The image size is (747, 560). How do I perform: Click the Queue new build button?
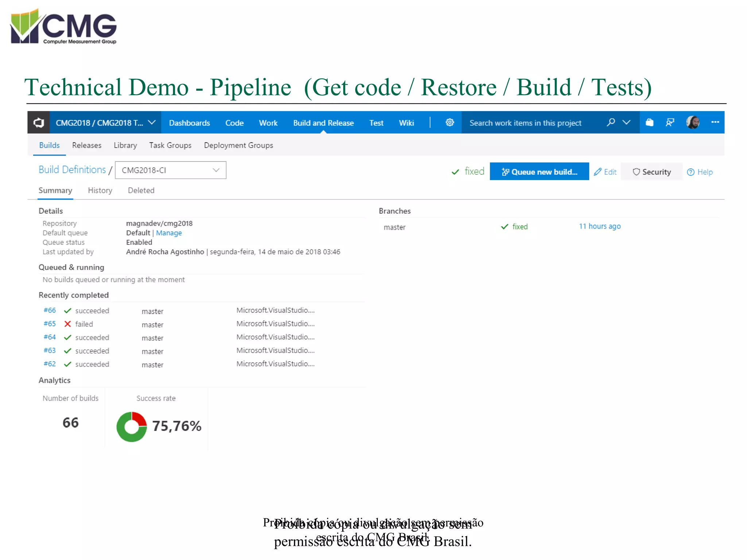click(539, 172)
